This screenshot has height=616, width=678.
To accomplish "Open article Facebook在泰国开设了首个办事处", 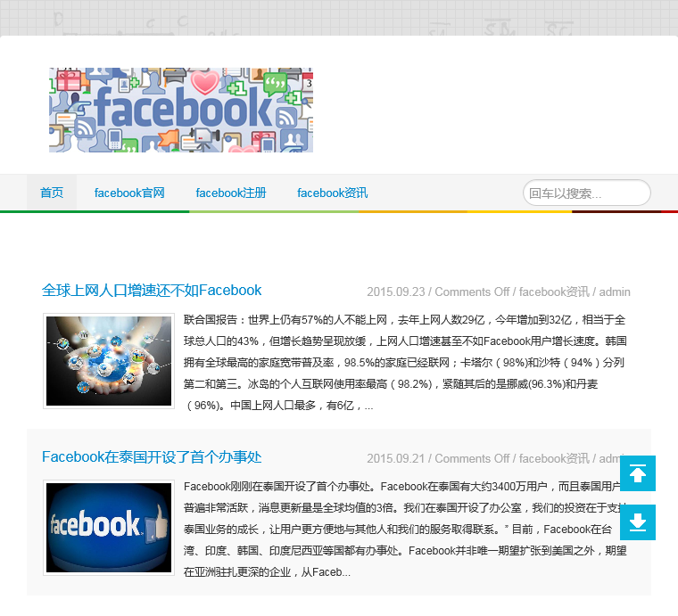I will (x=152, y=457).
